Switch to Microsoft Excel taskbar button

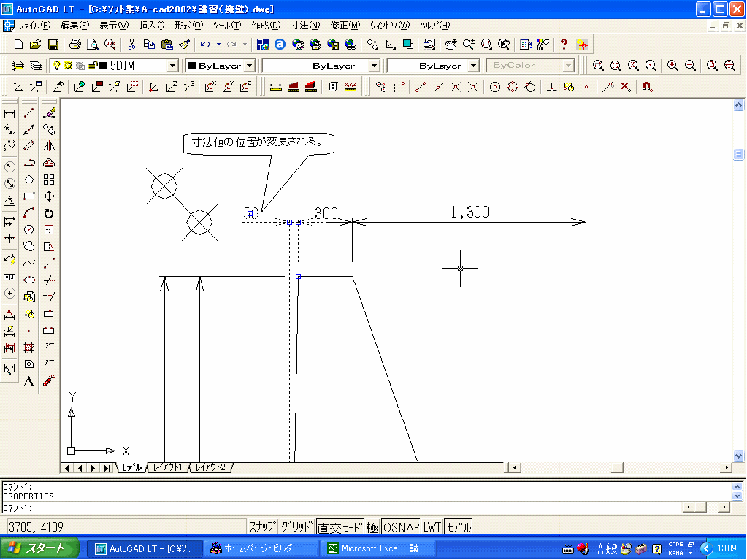tap(377, 548)
